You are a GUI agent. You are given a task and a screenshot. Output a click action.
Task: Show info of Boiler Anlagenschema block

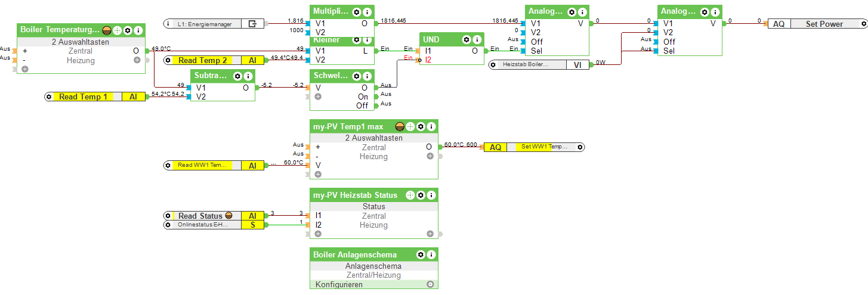coord(431,254)
